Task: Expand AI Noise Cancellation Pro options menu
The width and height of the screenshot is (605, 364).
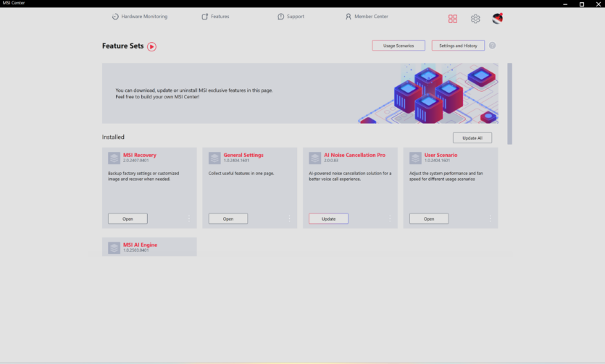Action: (390, 219)
